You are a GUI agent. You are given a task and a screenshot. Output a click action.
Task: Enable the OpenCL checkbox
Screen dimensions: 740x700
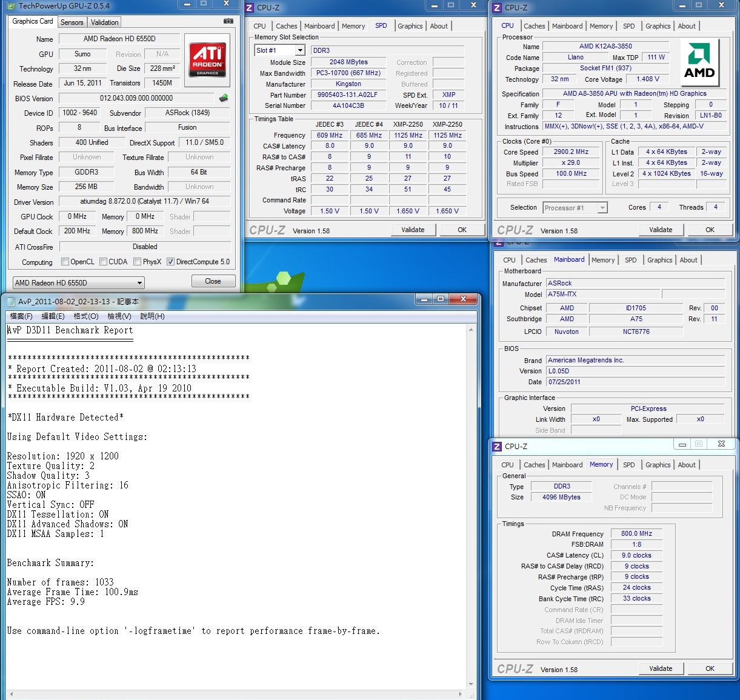[65, 262]
